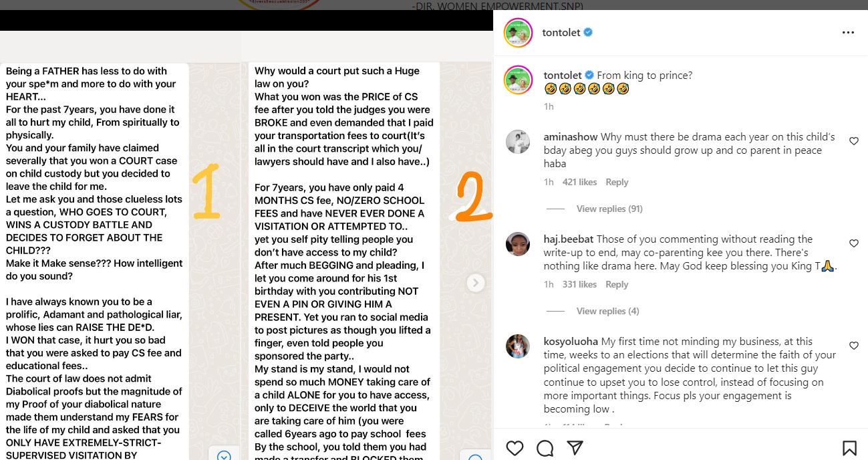Reply to aminashow's comment

click(x=617, y=182)
